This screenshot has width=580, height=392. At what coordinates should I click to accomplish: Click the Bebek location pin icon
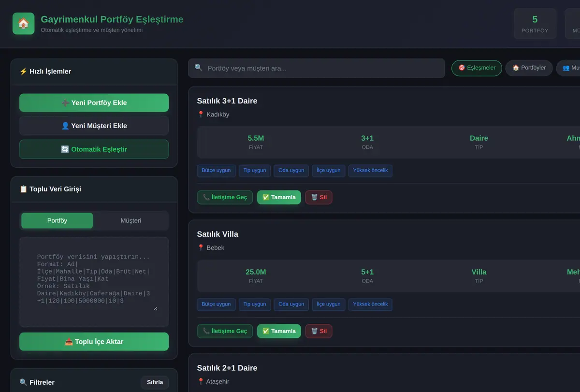(201, 248)
